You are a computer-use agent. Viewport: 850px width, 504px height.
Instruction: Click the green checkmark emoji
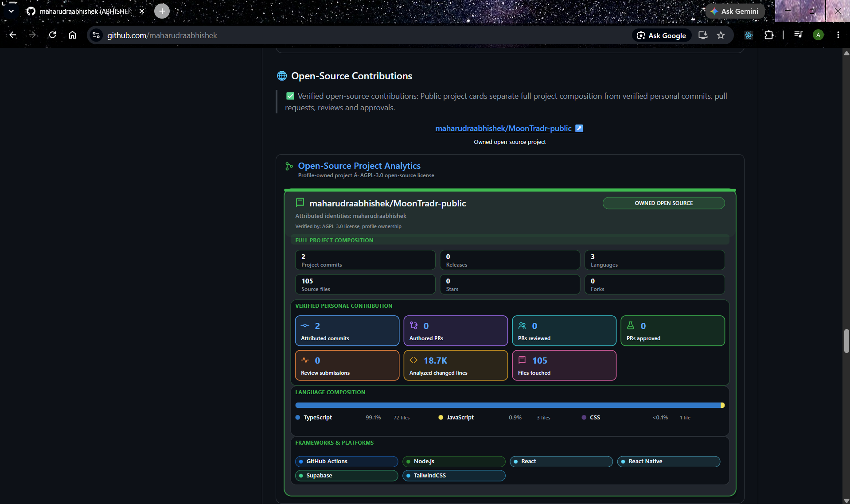[x=290, y=96]
